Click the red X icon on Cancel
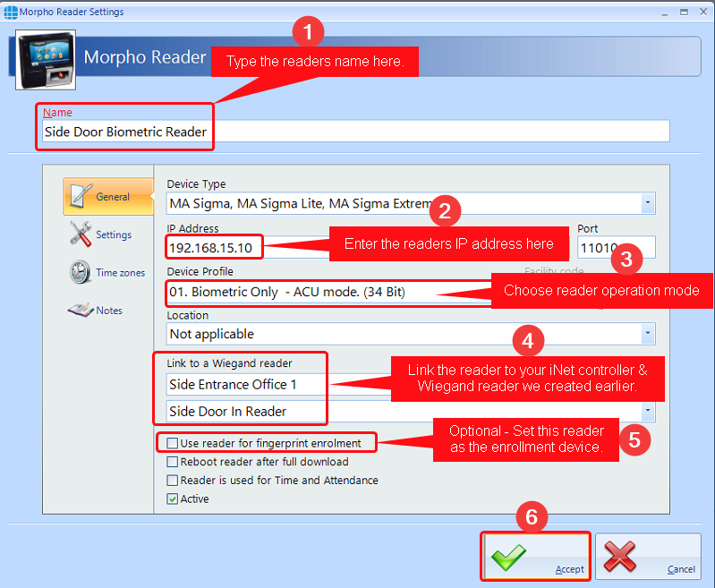This screenshot has width=715, height=588. 620,556
